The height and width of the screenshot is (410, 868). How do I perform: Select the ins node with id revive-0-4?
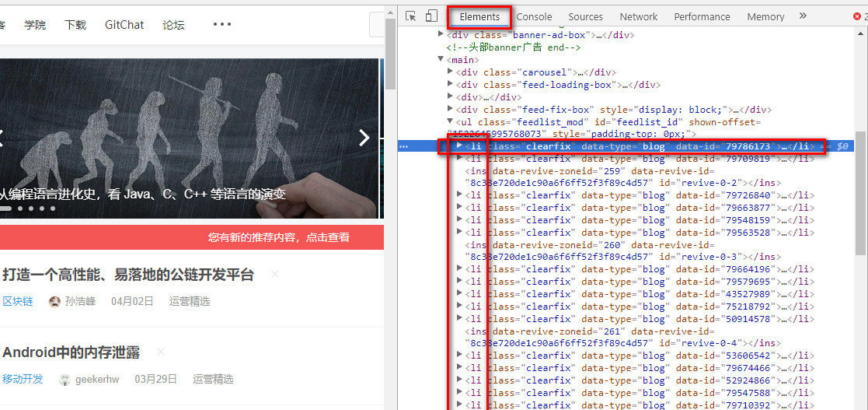tap(622, 337)
